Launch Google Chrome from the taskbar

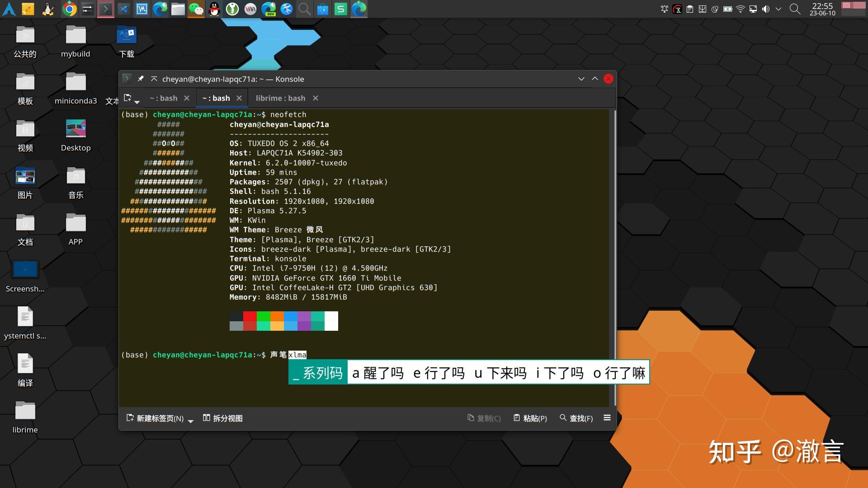(x=69, y=9)
